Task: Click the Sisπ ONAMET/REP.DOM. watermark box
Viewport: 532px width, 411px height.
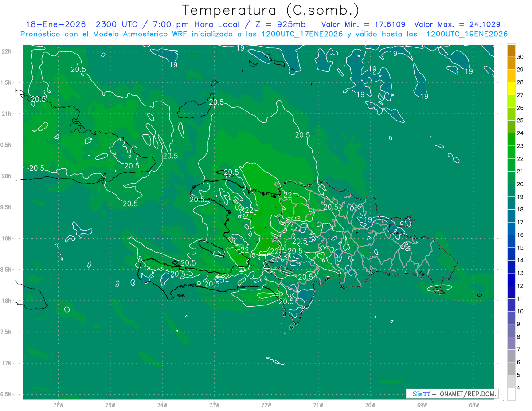Action: (x=452, y=394)
